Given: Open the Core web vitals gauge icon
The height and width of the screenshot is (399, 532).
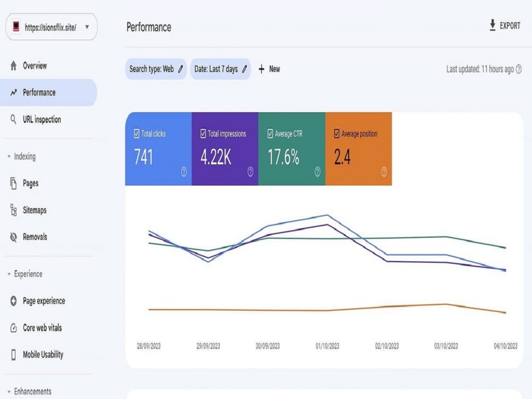Looking at the screenshot, I should click(14, 328).
